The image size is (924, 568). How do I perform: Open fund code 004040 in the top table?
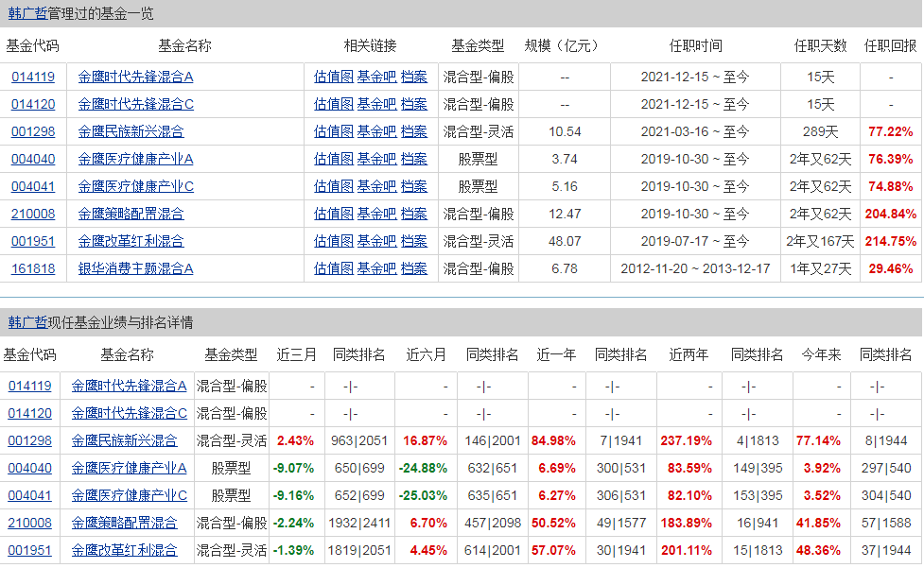coord(33,159)
